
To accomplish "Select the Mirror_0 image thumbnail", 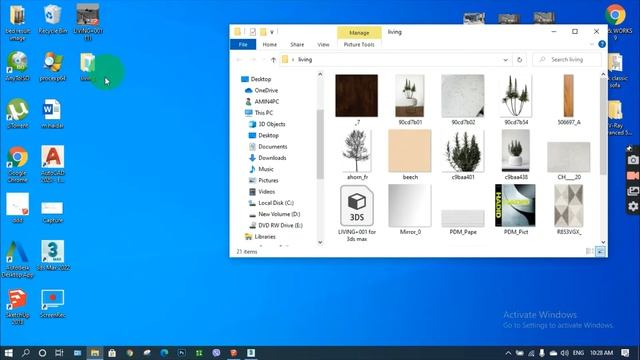I will (x=410, y=210).
